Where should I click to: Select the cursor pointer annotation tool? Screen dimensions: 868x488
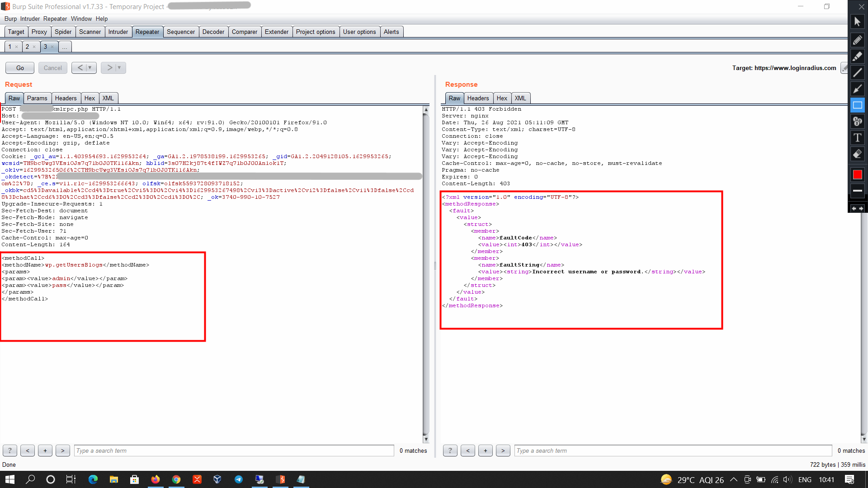[x=857, y=21]
